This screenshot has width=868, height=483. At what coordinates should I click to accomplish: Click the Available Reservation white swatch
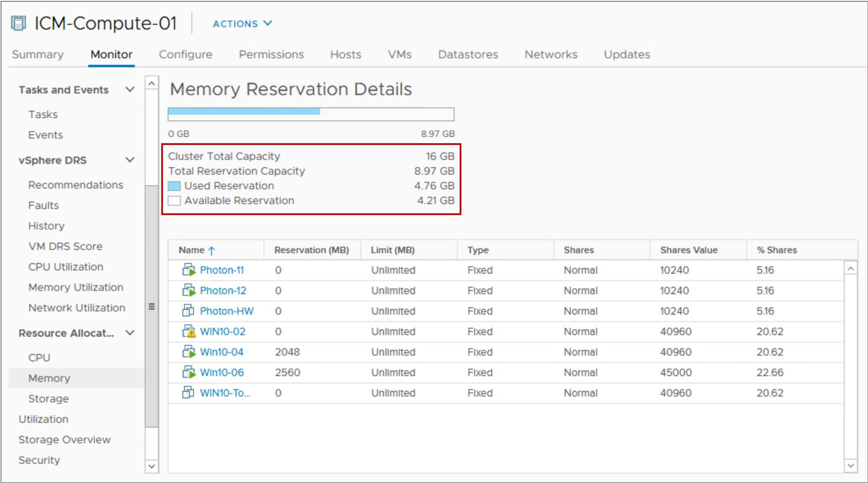tap(174, 201)
